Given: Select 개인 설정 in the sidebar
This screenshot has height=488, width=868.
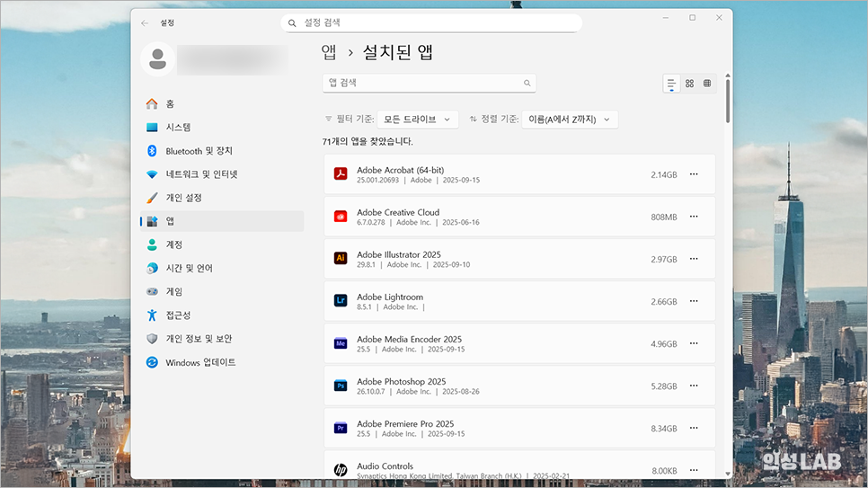Looking at the screenshot, I should click(222, 198).
